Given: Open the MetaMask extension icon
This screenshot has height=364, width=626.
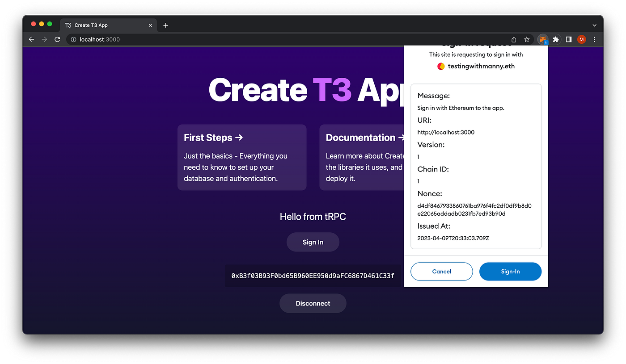Looking at the screenshot, I should 542,39.
